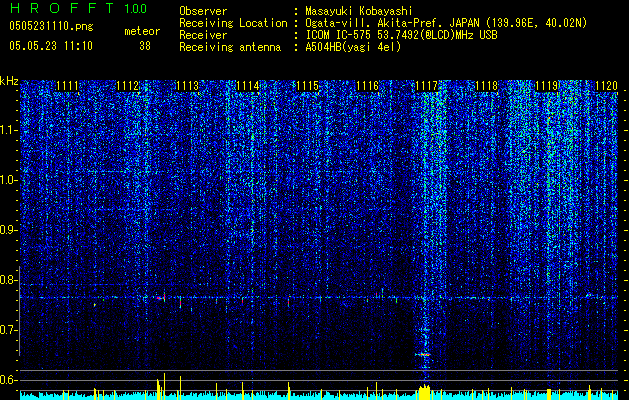Click the 0.8 kHz axis label
The image size is (629, 400).
[x=9, y=280]
